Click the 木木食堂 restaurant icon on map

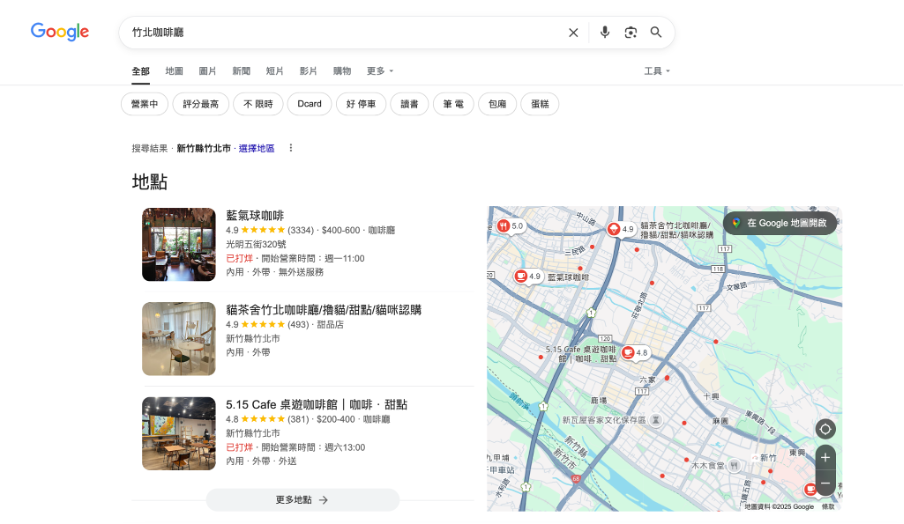[x=734, y=465]
